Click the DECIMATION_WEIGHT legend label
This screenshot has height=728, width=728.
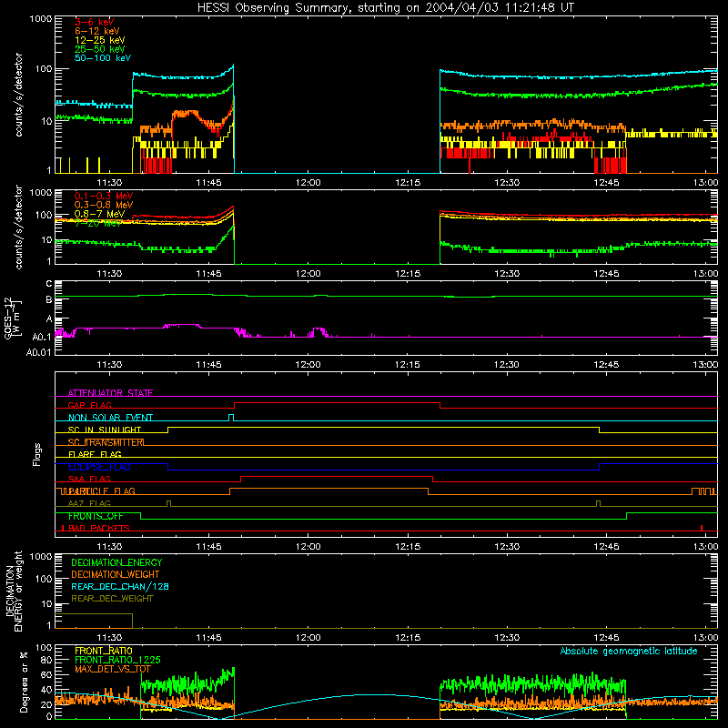coord(116,574)
